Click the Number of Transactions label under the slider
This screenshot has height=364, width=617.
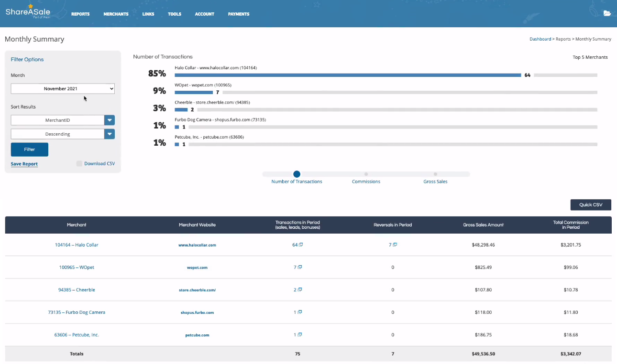(297, 182)
